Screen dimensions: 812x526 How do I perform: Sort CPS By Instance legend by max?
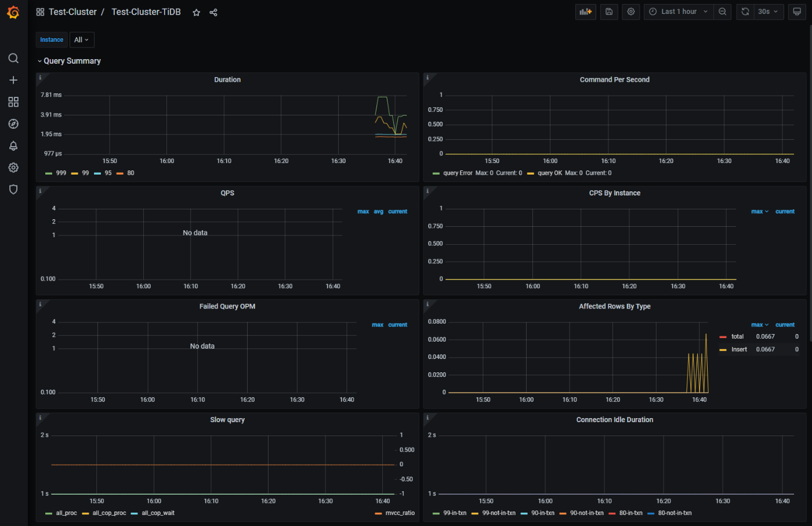coord(759,212)
